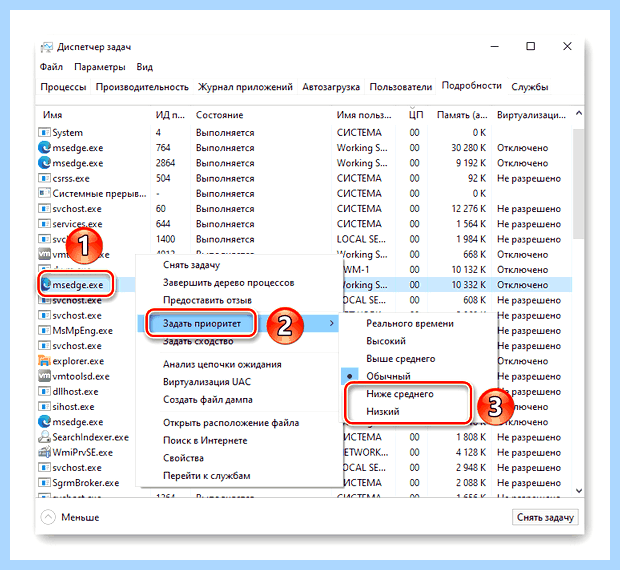Screen dimensions: 620x570
Task: Choose Низкий priority
Action: [x=383, y=411]
